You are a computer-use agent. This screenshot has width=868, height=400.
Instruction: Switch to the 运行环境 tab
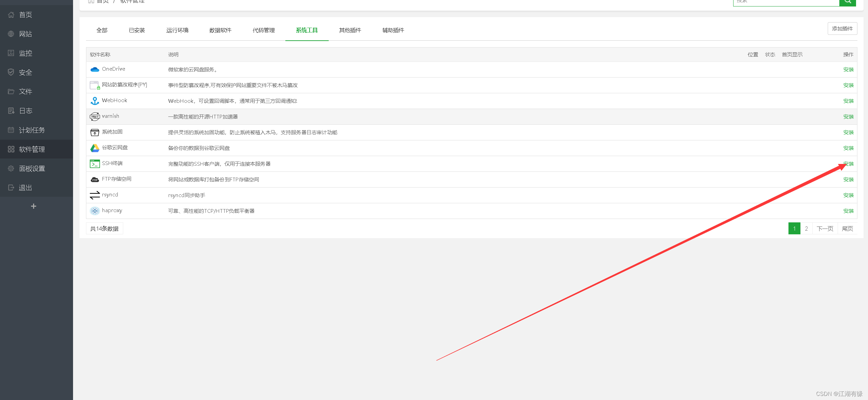pyautogui.click(x=177, y=30)
